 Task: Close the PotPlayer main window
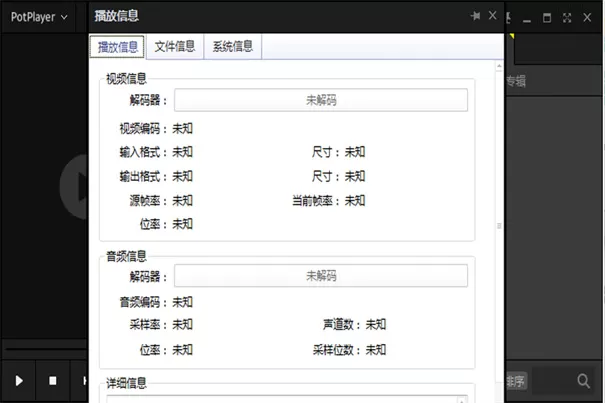[x=587, y=17]
